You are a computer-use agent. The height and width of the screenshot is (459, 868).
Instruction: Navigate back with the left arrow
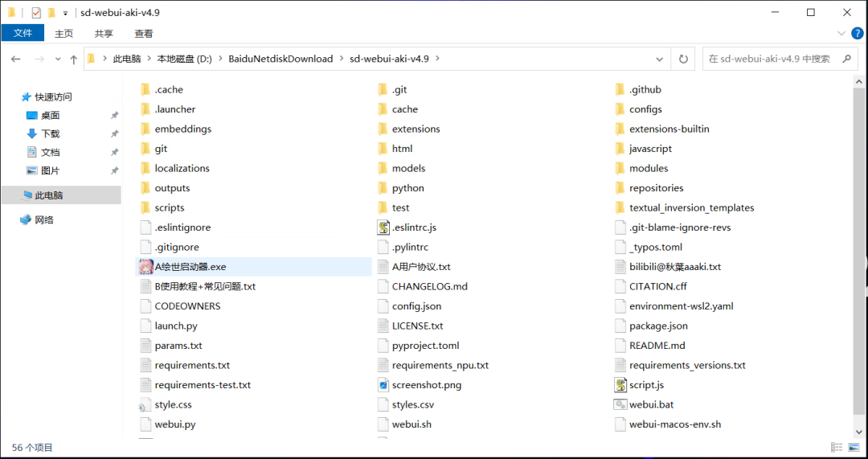(x=15, y=59)
